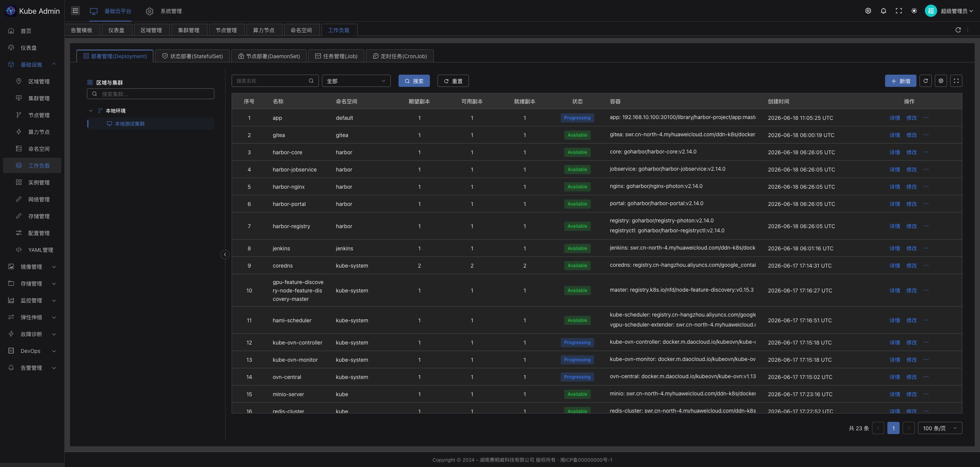The width and height of the screenshot is (980, 467).
Task: Click the next page arrow
Action: (909, 428)
